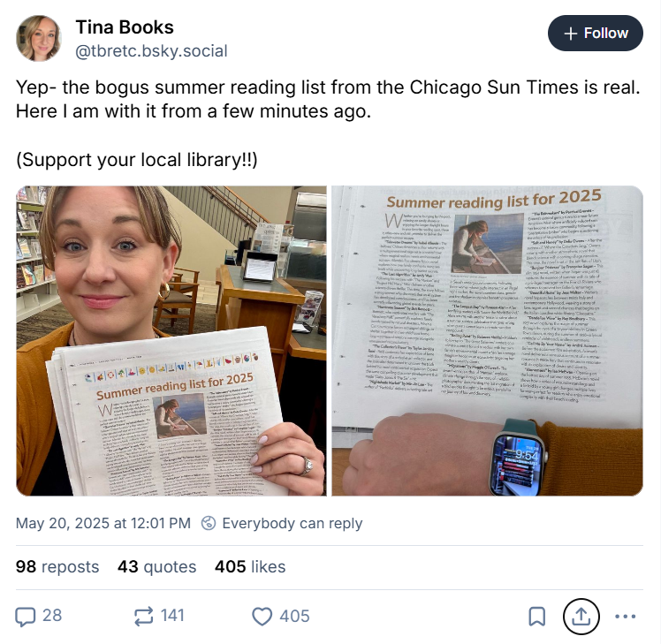Click the @tbretc.bsky.social handle
Image resolution: width=661 pixels, height=644 pixels.
(151, 51)
